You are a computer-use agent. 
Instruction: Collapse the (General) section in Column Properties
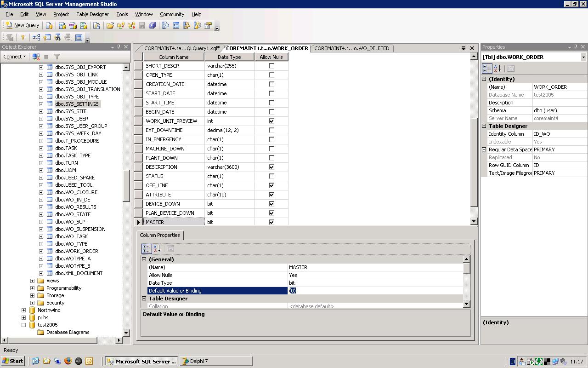pos(144,259)
